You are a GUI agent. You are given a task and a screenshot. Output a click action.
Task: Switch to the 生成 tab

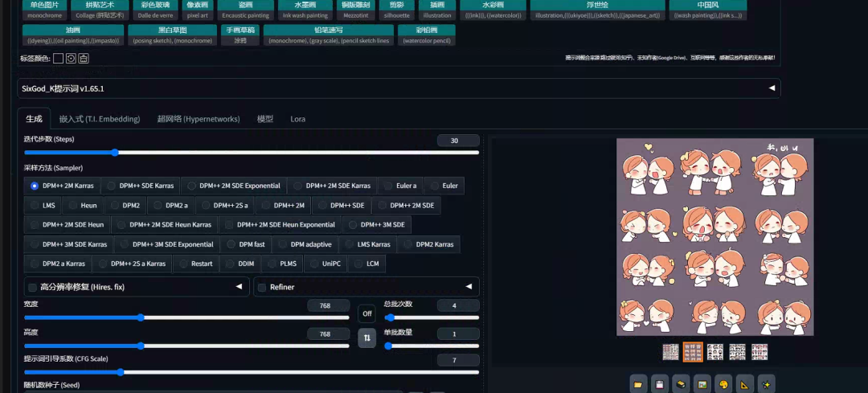(34, 118)
